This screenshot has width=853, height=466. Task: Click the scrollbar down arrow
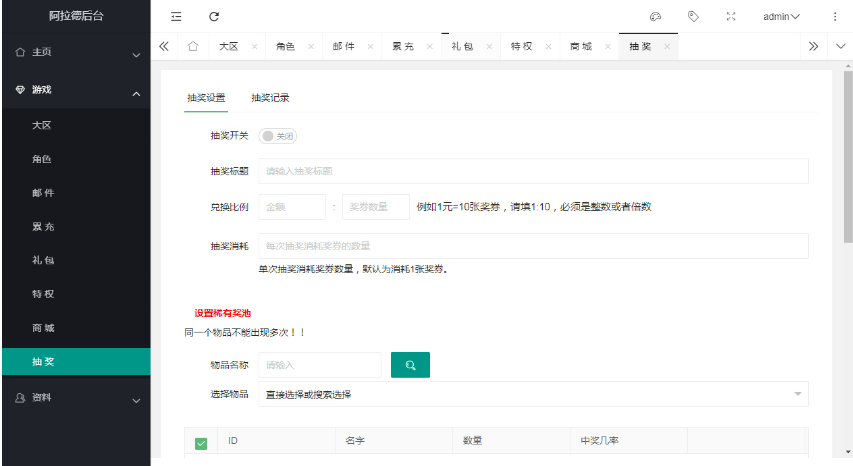pyautogui.click(x=848, y=452)
